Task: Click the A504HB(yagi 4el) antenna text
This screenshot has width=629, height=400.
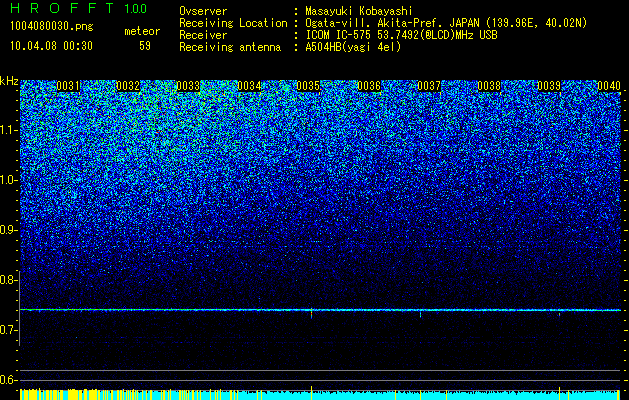Action: 353,47
